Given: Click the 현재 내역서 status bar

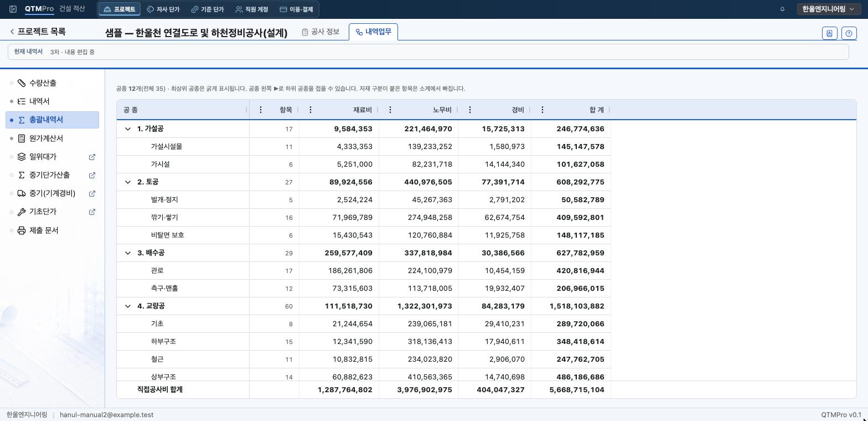Looking at the screenshot, I should [428, 52].
